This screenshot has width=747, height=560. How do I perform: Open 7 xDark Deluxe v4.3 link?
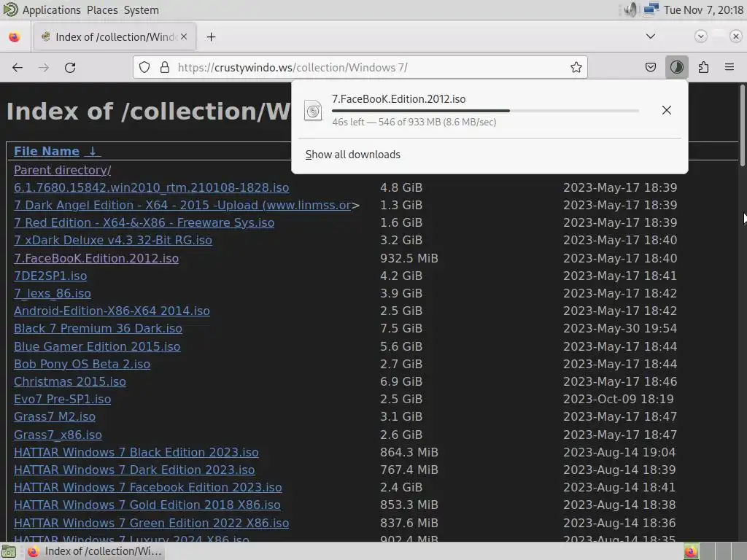coord(113,240)
